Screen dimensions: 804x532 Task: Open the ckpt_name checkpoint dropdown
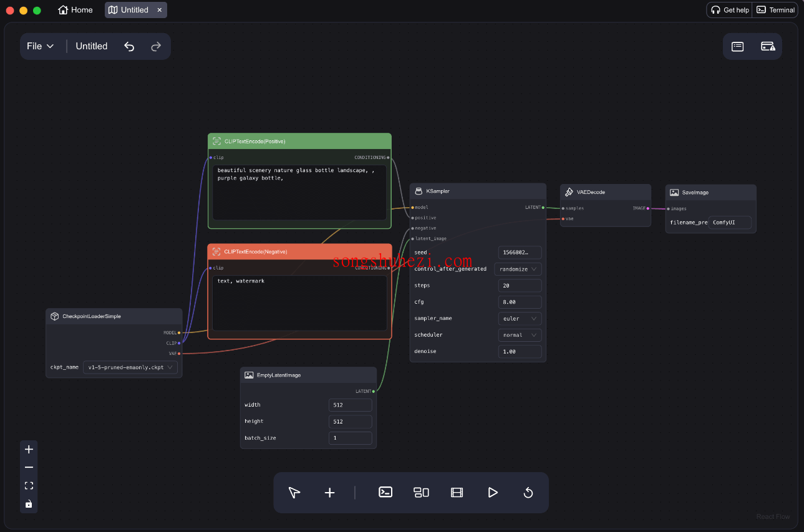(x=130, y=367)
